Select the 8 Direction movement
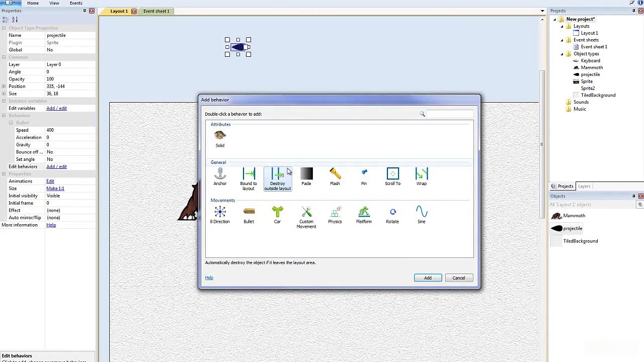The image size is (644, 362). 220,215
